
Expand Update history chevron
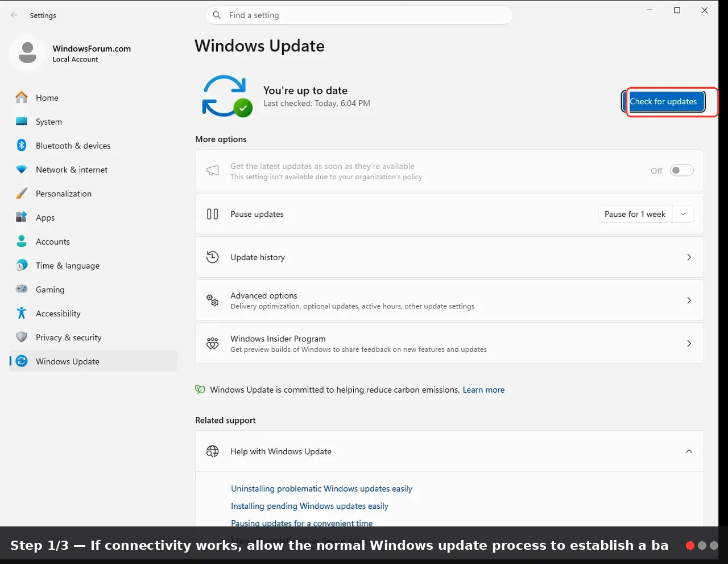[x=689, y=257]
